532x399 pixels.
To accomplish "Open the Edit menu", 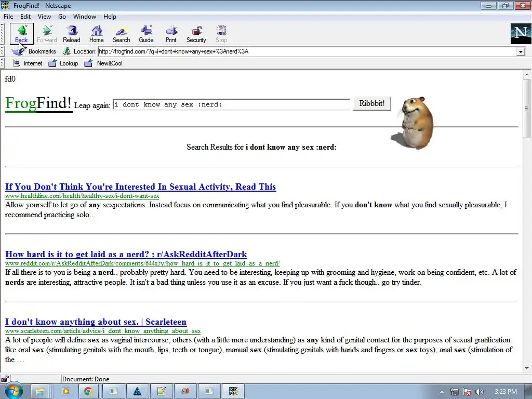I will [25, 16].
